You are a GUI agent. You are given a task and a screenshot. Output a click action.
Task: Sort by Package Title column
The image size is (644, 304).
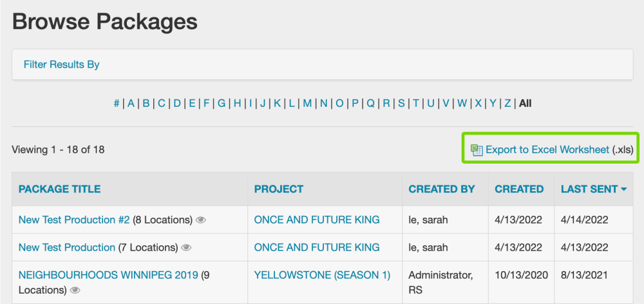pos(59,189)
